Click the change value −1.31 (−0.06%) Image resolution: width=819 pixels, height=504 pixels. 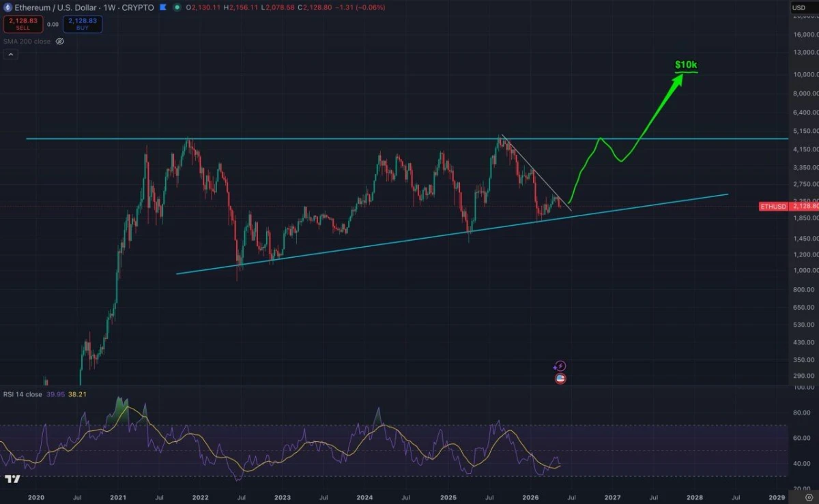[x=360, y=8]
